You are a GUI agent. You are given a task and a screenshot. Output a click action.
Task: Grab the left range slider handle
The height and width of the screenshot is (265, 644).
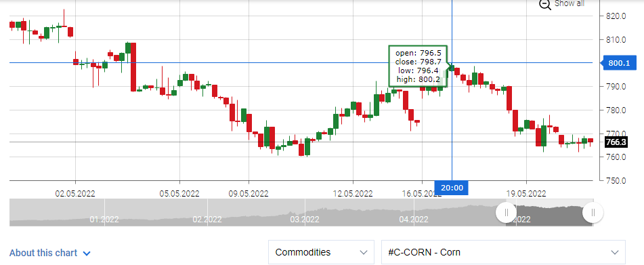(506, 212)
